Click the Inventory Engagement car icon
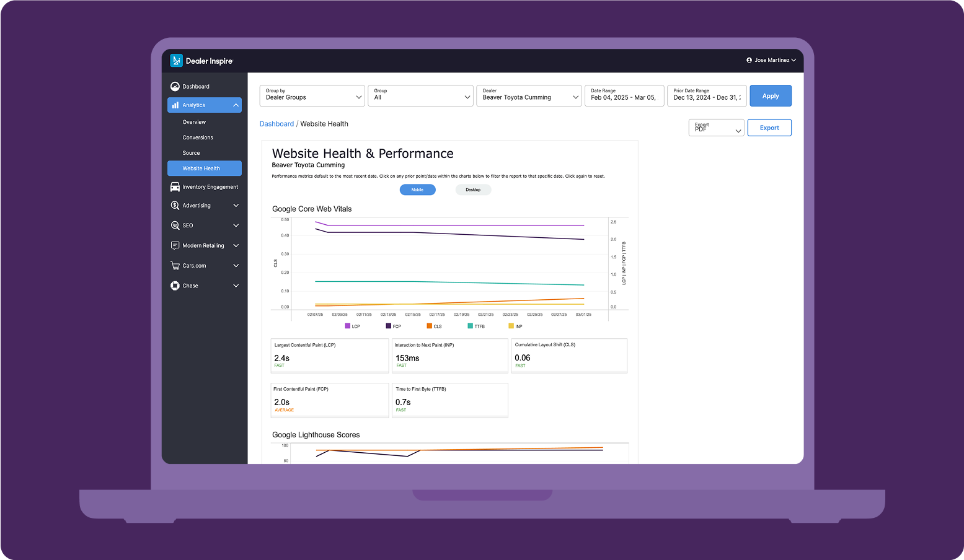 point(175,187)
